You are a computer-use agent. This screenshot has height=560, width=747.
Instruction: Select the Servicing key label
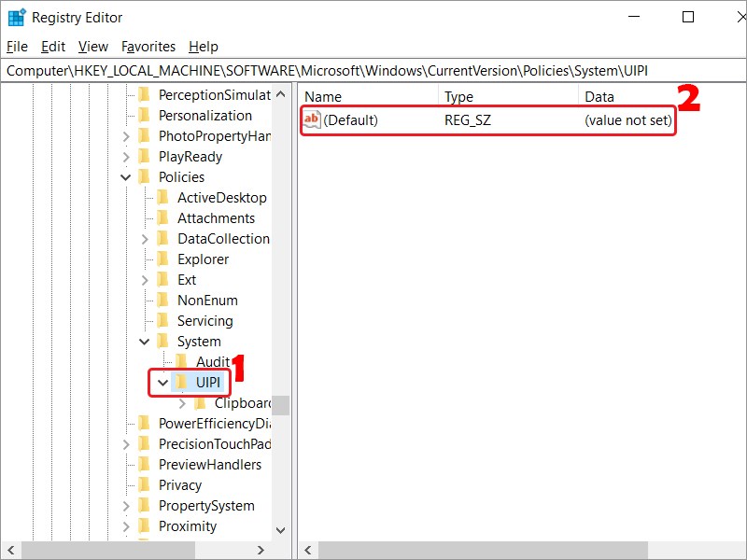(x=205, y=321)
